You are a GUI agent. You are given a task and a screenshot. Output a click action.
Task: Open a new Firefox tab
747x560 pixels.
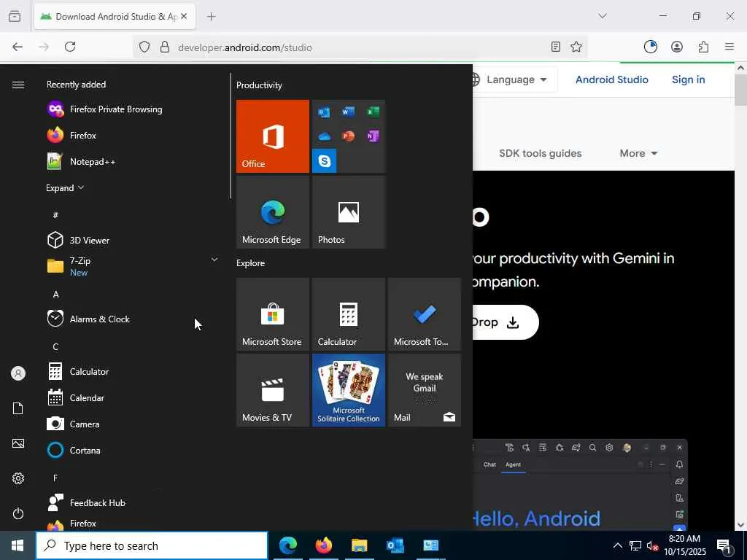coord(212,17)
